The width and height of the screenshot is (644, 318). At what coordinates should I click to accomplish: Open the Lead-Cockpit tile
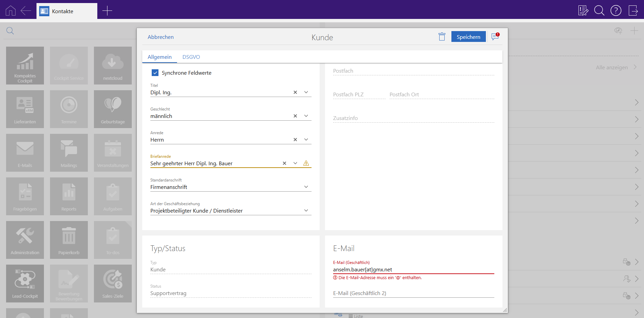25,284
